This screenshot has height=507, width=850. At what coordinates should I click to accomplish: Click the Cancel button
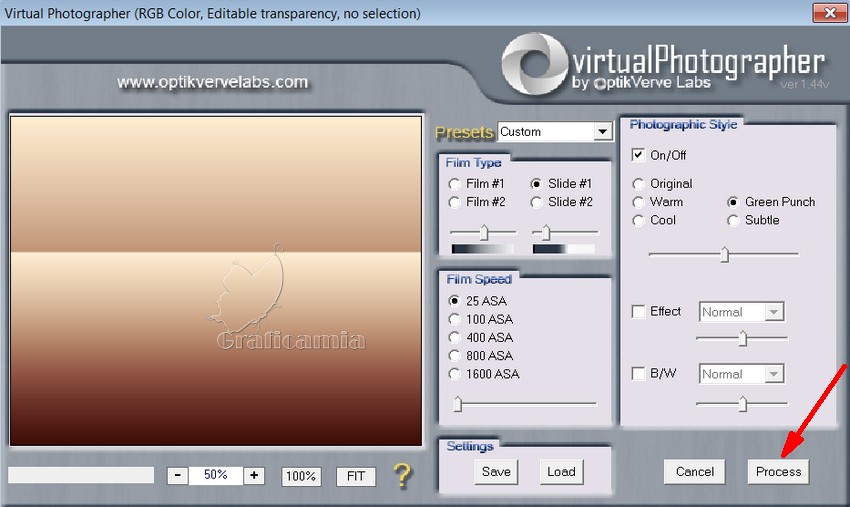click(694, 472)
